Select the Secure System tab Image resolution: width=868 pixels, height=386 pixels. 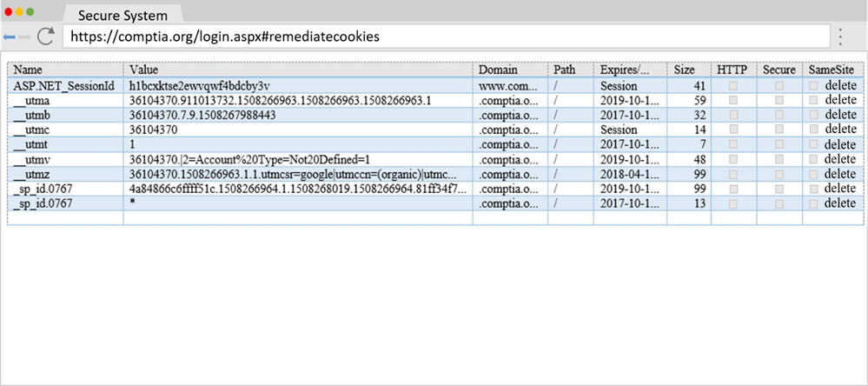click(x=123, y=15)
